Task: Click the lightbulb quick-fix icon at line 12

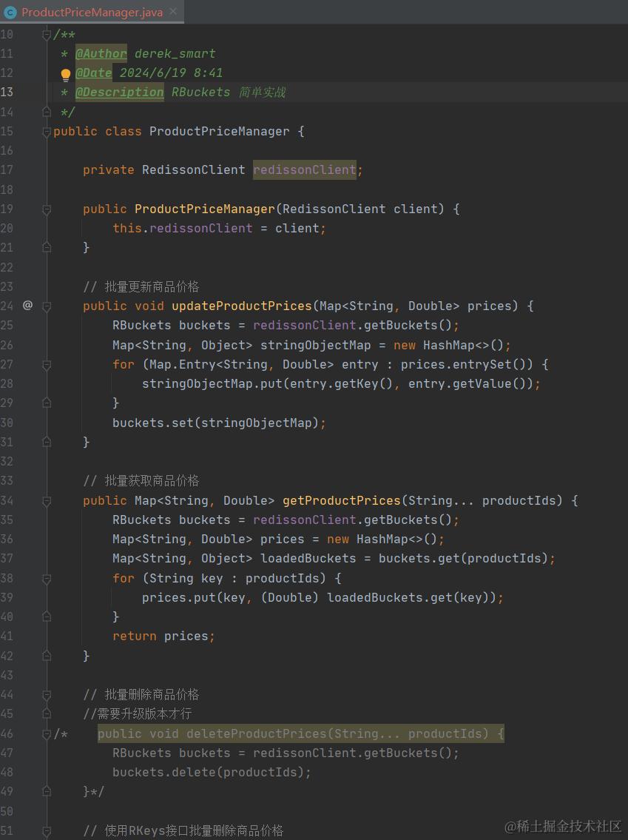Action: (x=66, y=73)
